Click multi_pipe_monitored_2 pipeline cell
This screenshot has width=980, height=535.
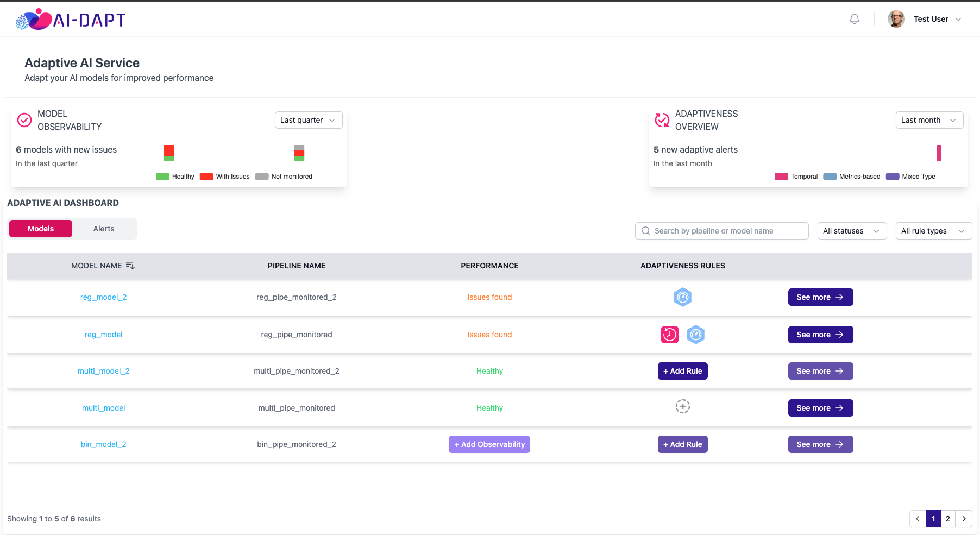297,371
